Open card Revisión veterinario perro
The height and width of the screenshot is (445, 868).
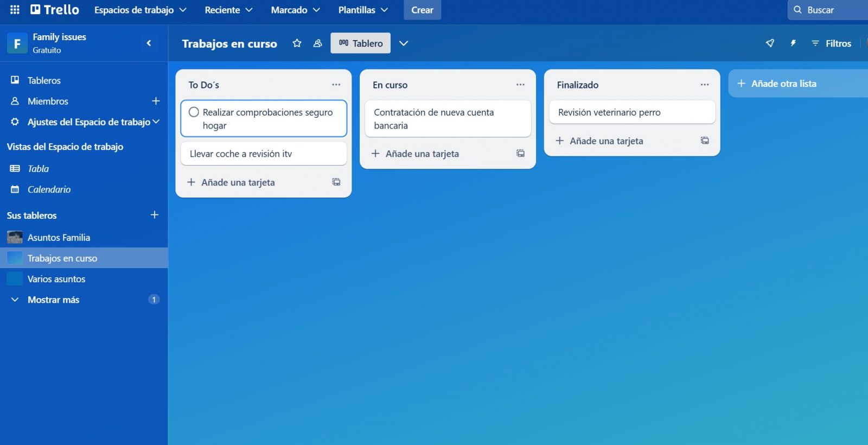click(632, 112)
